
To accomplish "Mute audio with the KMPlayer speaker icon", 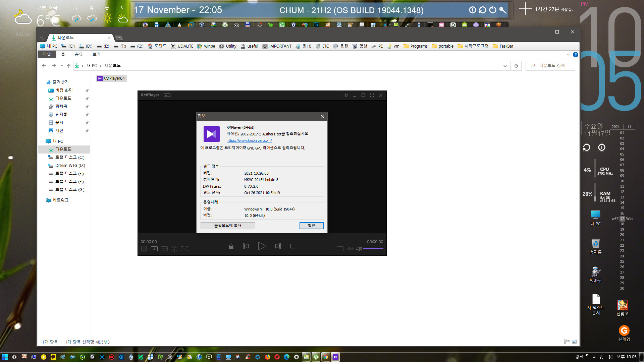I will (359, 249).
